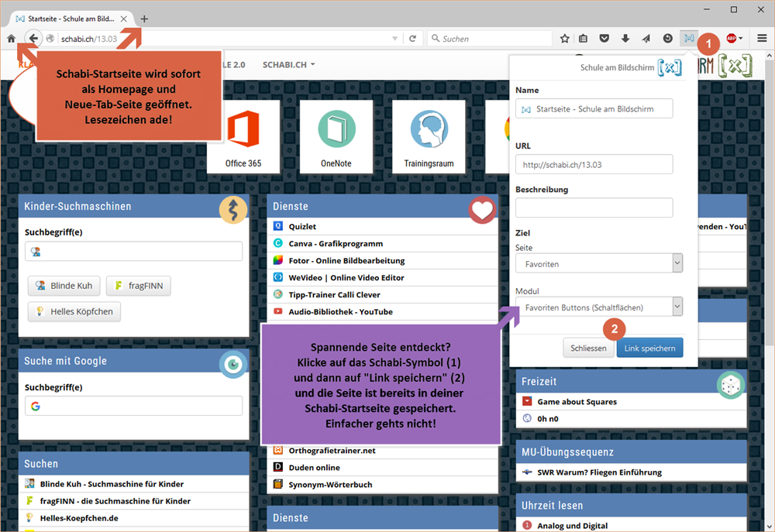Screen dimensions: 775x532
Task: Click the Suchen search field
Action: tap(489, 39)
